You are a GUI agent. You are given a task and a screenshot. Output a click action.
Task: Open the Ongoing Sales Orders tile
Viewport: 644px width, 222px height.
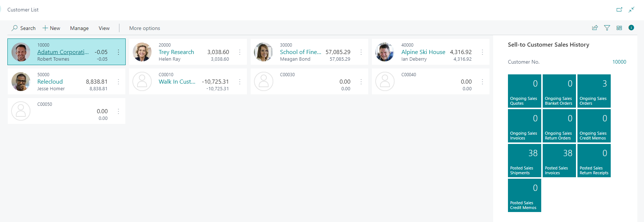594,91
